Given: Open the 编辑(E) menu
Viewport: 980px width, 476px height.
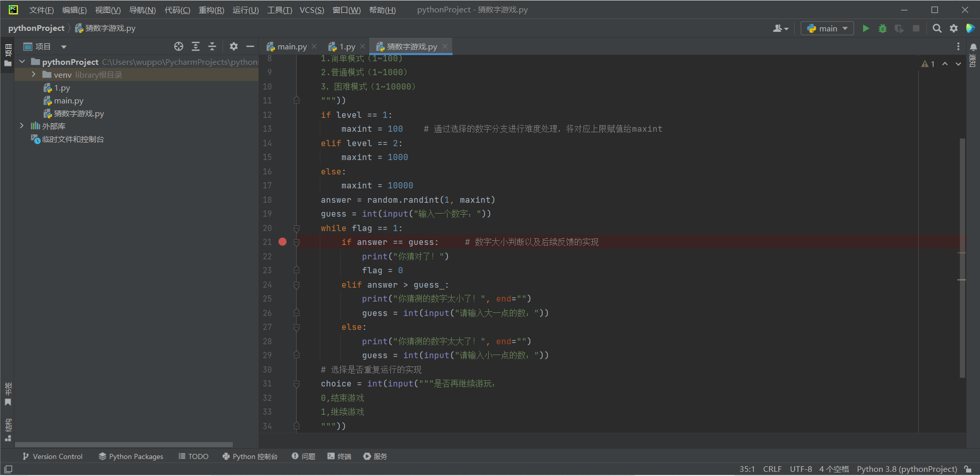Looking at the screenshot, I should click(75, 10).
